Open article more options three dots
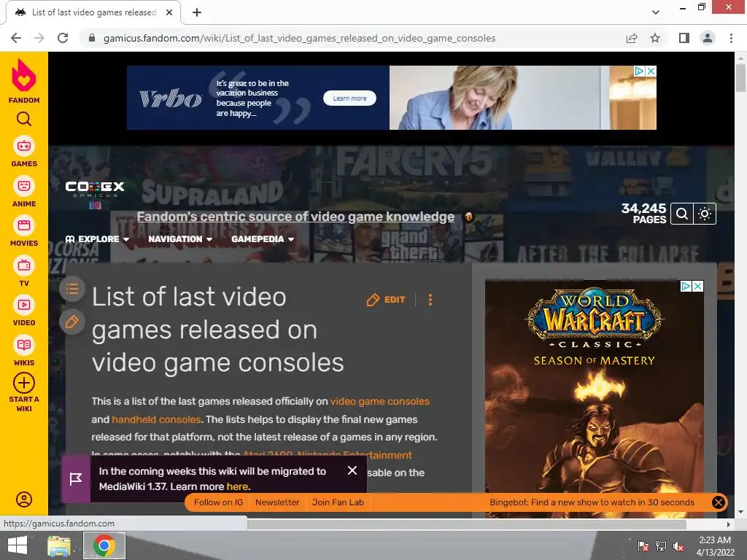This screenshot has height=560, width=747. (430, 300)
